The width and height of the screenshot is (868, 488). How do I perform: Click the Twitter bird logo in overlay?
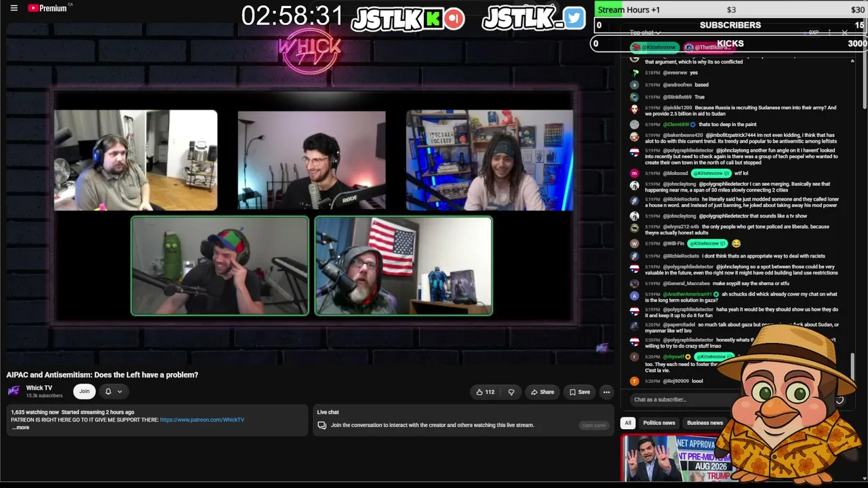click(x=573, y=18)
